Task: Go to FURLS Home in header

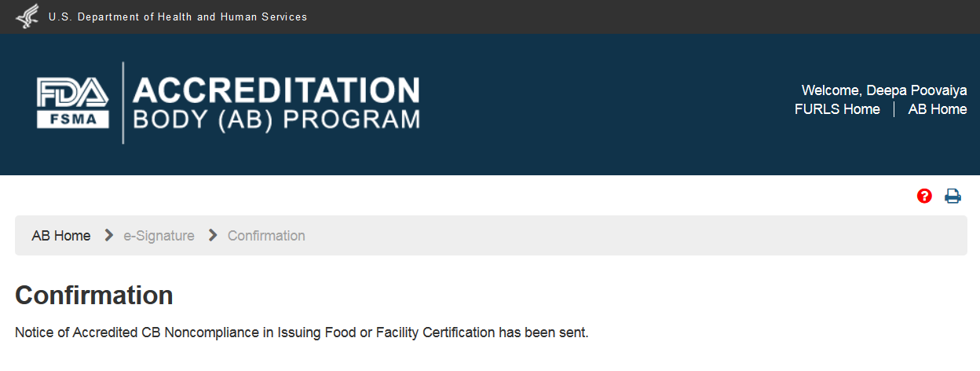Action: coord(837,109)
